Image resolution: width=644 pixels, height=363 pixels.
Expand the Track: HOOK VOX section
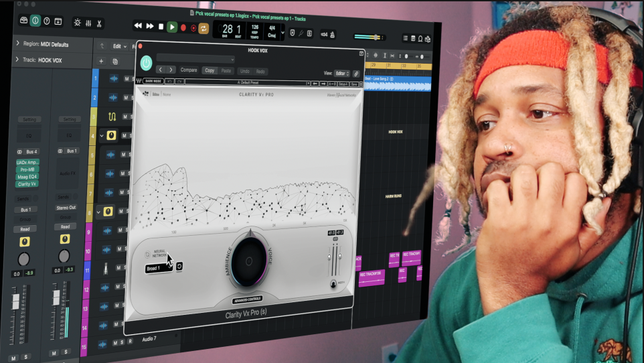pos(17,60)
